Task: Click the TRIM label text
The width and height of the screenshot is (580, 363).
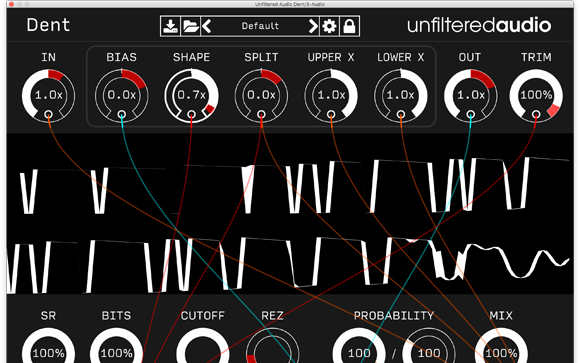Action: coord(536,57)
